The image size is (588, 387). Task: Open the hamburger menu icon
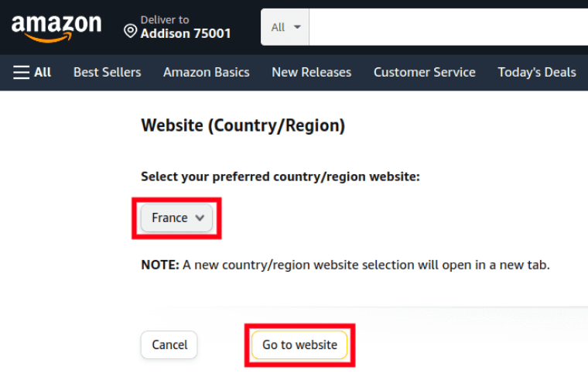point(21,72)
